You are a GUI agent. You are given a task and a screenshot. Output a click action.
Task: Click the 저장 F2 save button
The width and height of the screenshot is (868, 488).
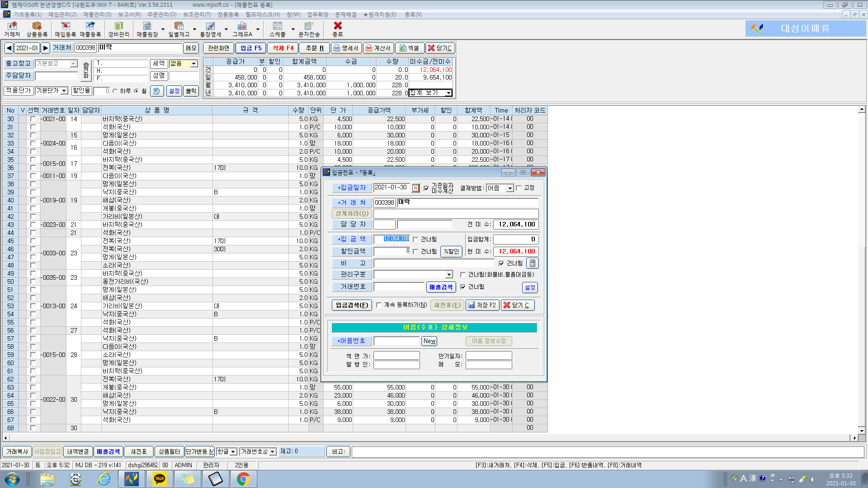pos(482,305)
